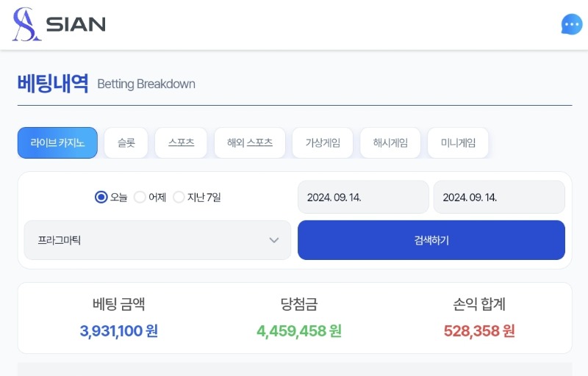This screenshot has width=588, height=376.
Task: Click the end date input field
Action: tap(499, 197)
